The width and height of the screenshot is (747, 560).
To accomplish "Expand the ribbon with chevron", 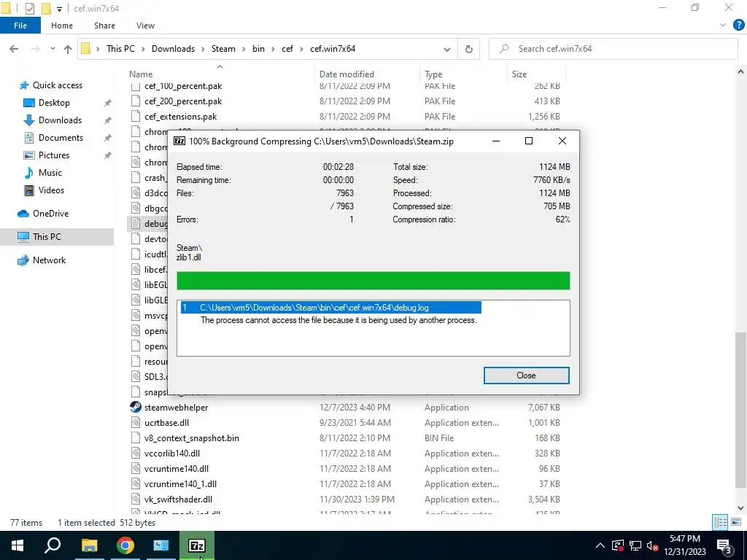I will coord(723,26).
